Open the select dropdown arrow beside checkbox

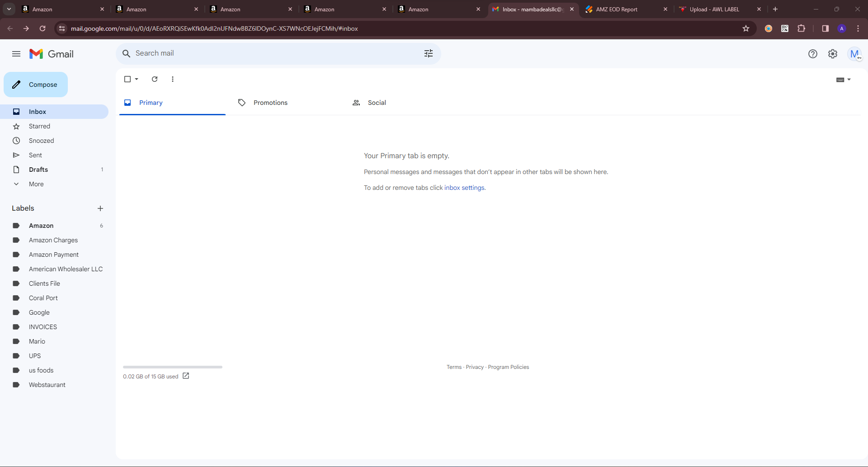click(x=137, y=79)
